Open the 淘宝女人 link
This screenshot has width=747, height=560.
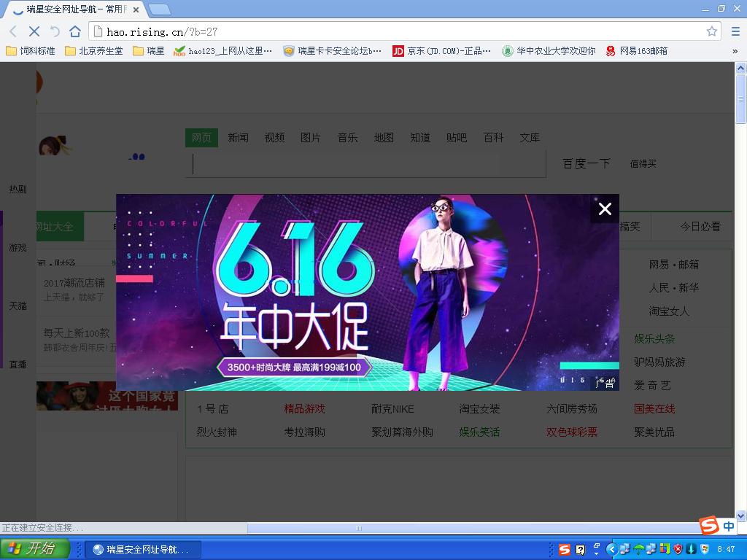point(669,311)
